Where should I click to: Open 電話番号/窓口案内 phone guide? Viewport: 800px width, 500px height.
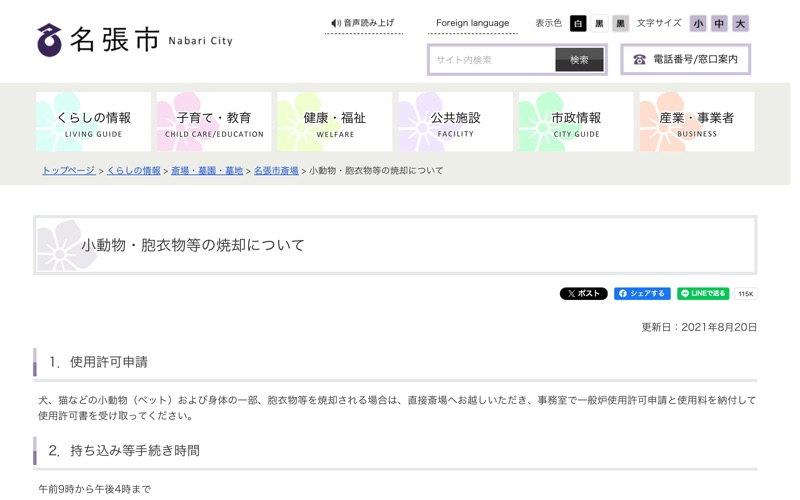pyautogui.click(x=685, y=60)
